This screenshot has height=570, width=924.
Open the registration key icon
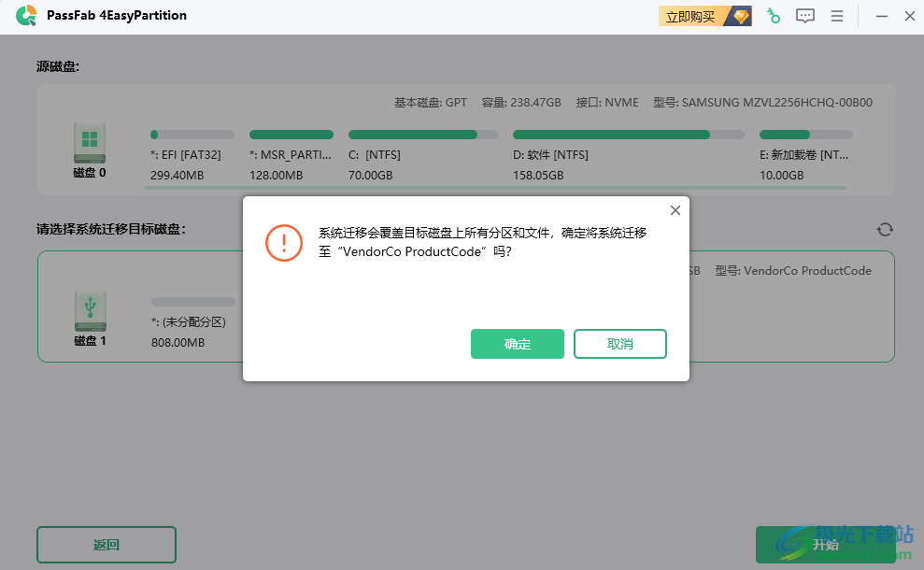click(774, 16)
